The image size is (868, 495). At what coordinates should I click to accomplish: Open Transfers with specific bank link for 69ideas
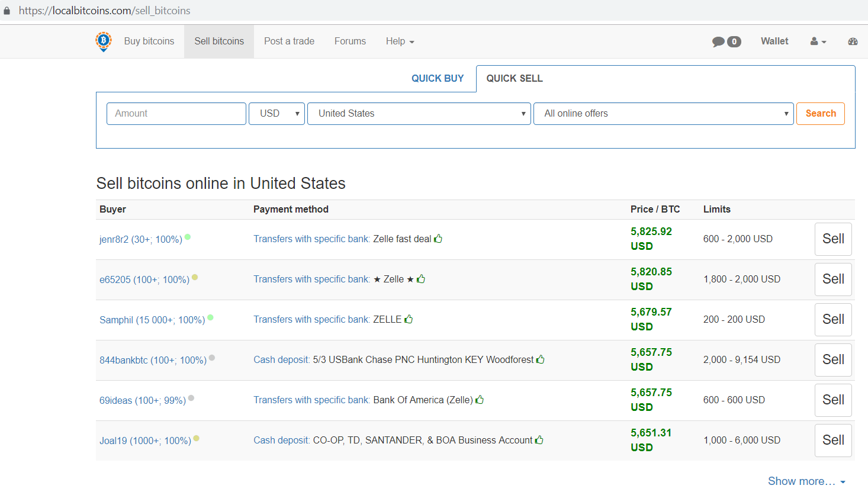pos(312,400)
